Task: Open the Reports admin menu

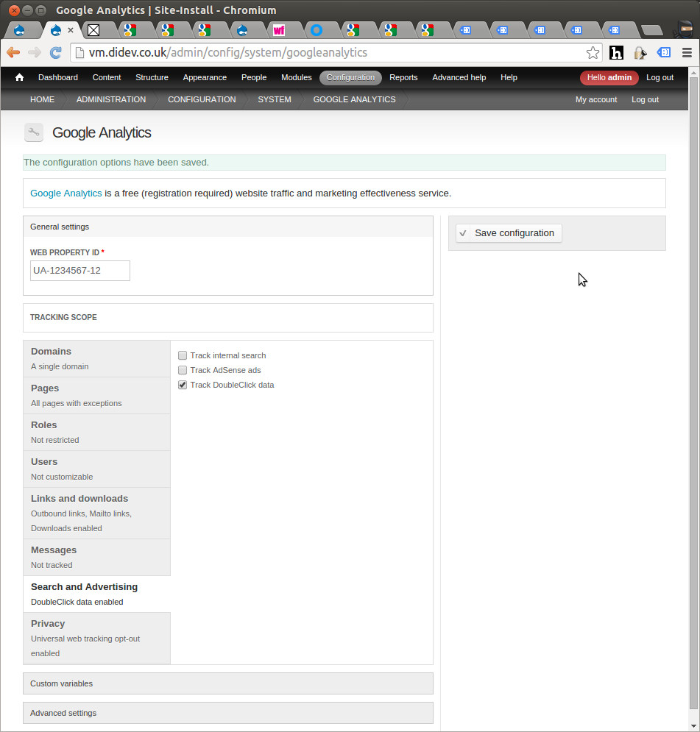Action: (403, 77)
